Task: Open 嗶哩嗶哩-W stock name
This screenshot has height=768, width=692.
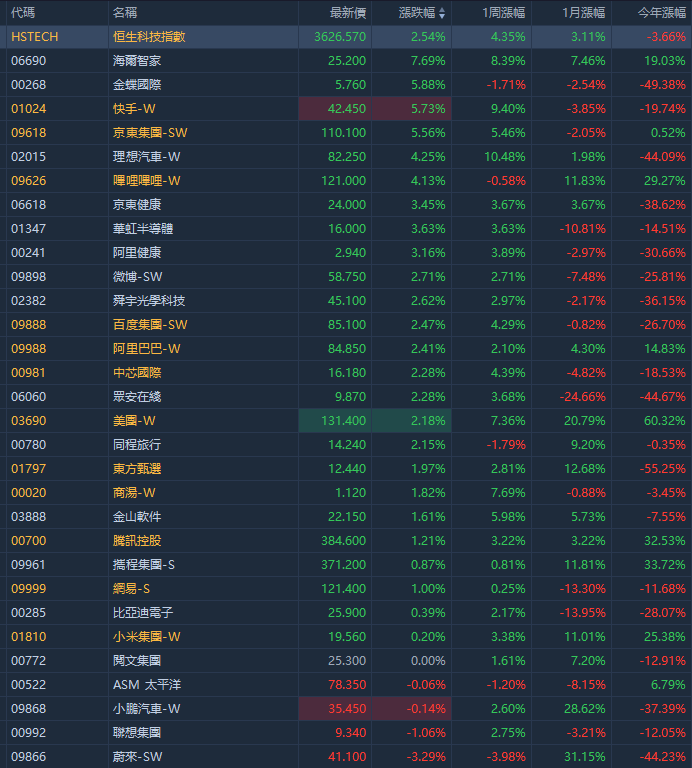Action: [x=146, y=181]
